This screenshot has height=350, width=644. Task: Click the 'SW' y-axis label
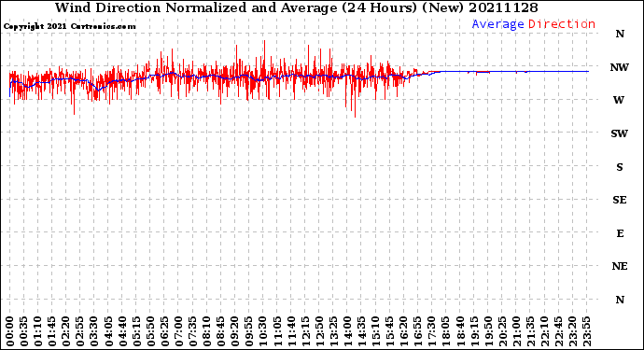(x=619, y=133)
